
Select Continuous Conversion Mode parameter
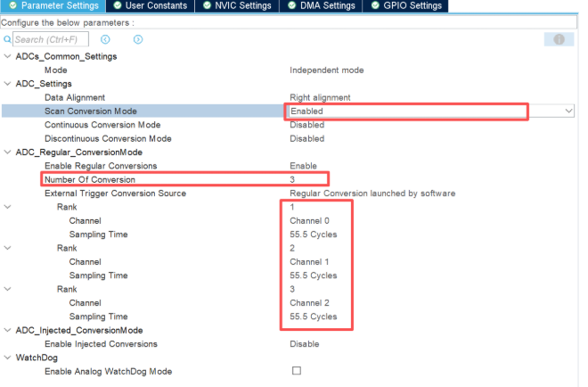[x=102, y=125]
